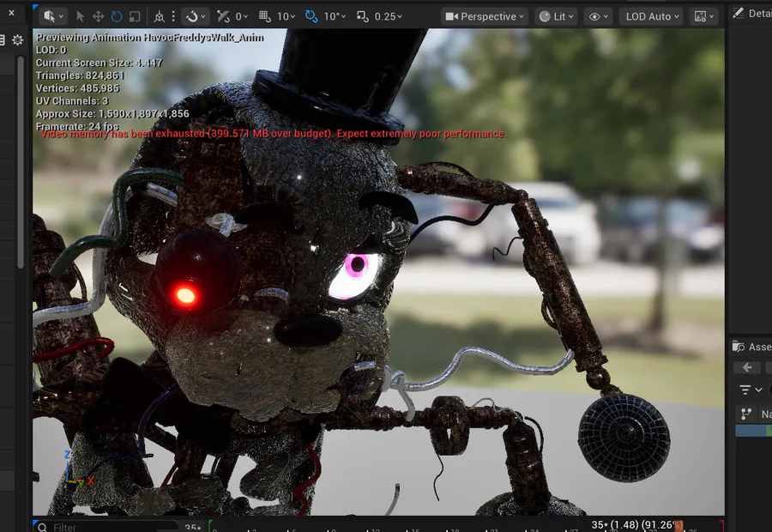Click the back arrow in Asset panel
The image size is (772, 532).
[747, 367]
